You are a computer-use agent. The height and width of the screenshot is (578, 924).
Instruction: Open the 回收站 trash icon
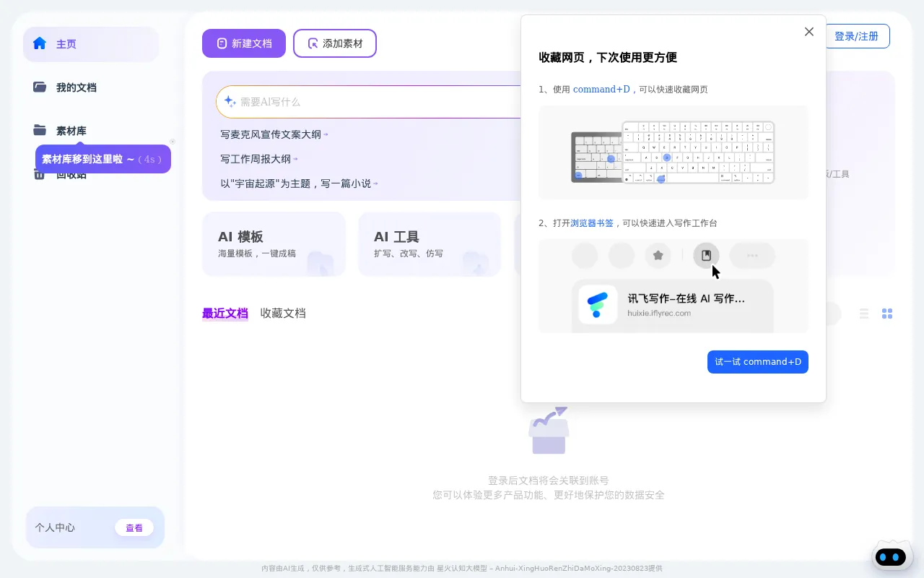(x=40, y=174)
